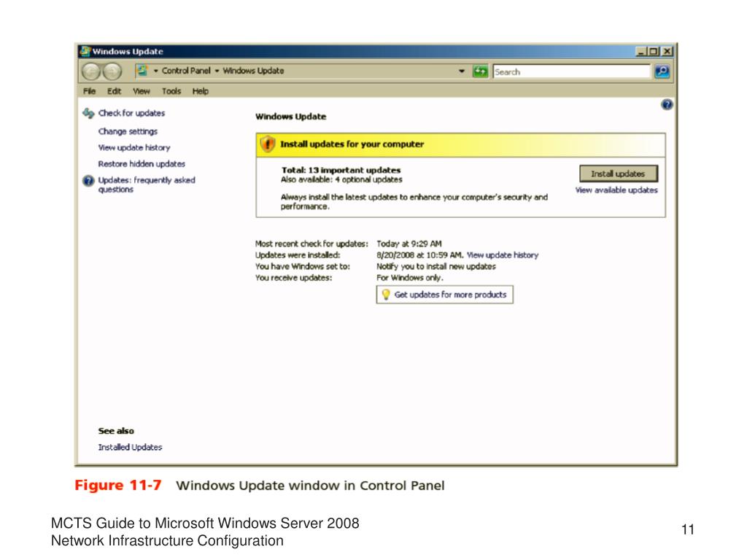Screen dimensions: 747x560
Task: Minimize the Windows Update window
Action: coord(640,52)
